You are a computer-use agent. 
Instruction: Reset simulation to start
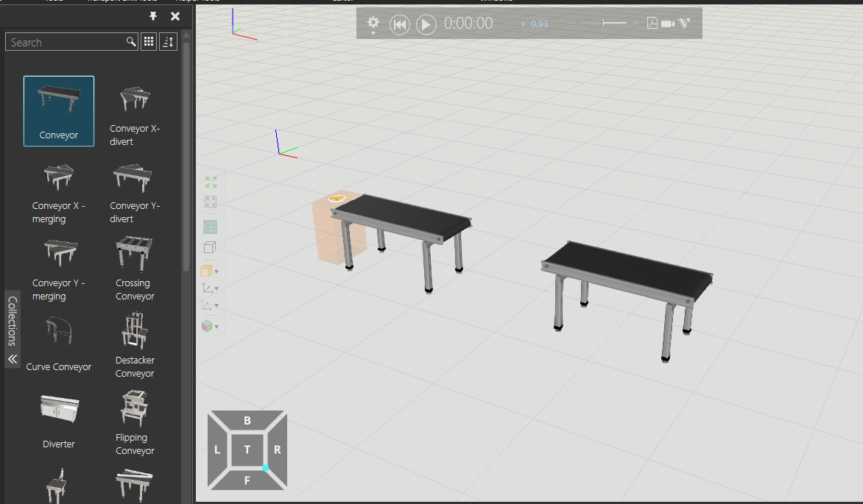(400, 24)
